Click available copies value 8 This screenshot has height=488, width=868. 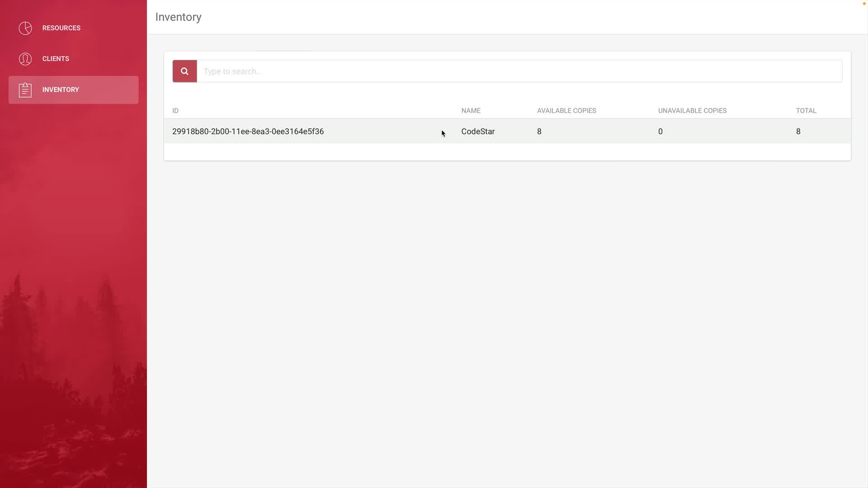(x=539, y=131)
